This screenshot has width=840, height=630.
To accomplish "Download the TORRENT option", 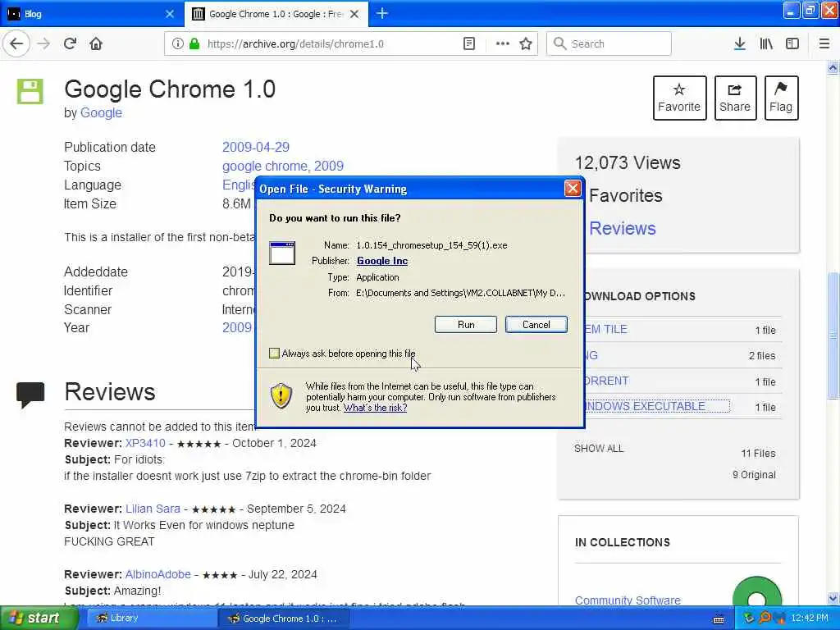I will coord(606,381).
